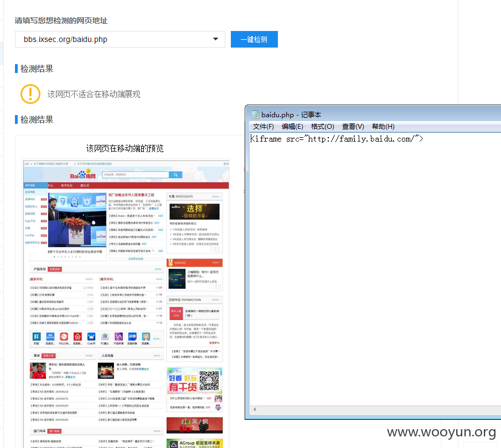
Task: Click the orange cat app icon
Action: pyautogui.click(x=146, y=337)
